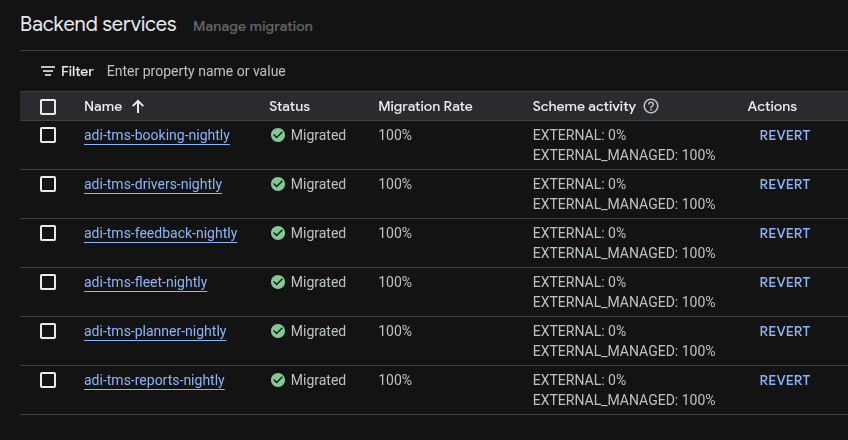Screen dimensions: 848x440
Task: Click 100% migration rate for adi-tms-planner-nightly
Action: click(x=395, y=331)
